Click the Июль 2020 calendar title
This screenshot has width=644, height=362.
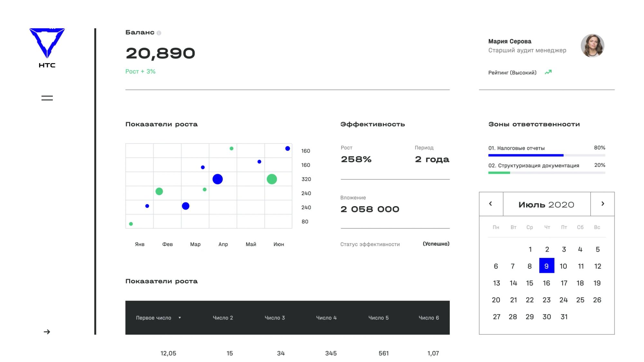tap(546, 205)
